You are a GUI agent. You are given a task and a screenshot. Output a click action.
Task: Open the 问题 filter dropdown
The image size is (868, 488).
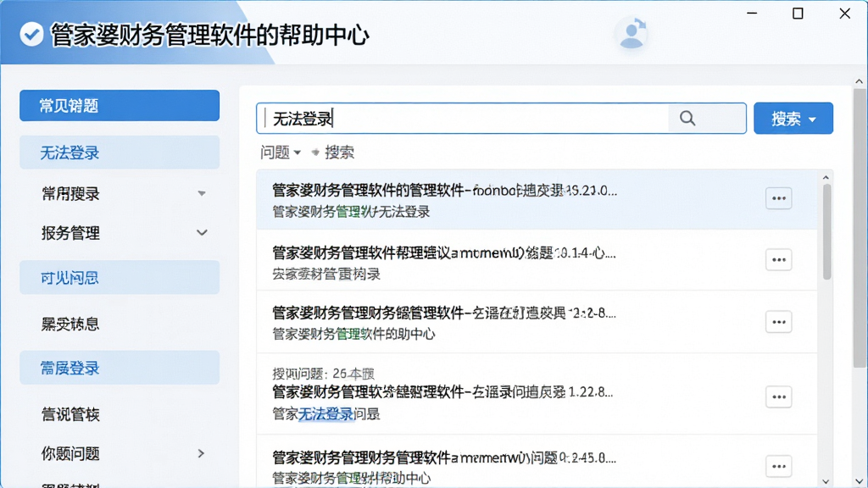[280, 152]
